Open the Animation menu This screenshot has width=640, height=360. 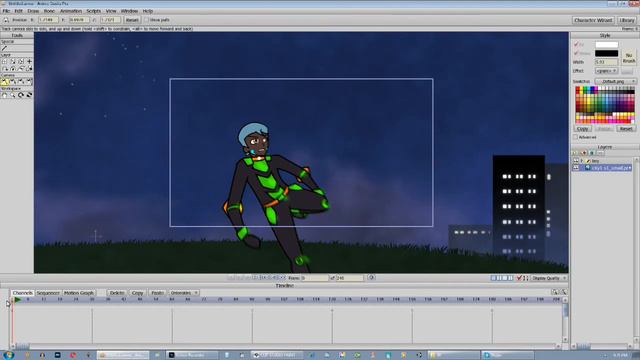point(71,11)
